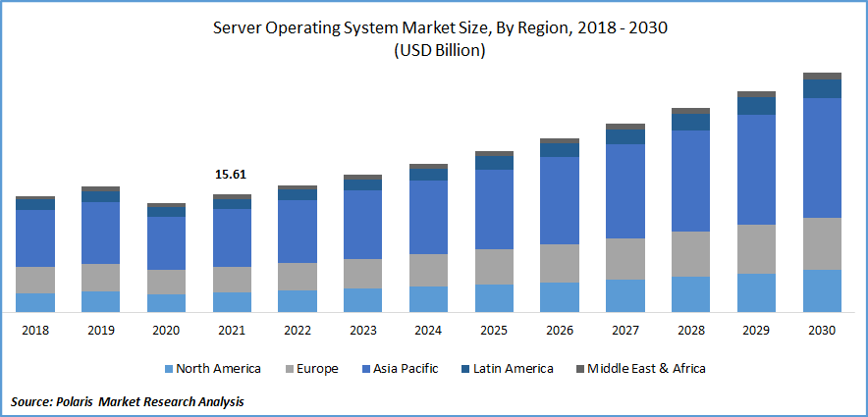The height and width of the screenshot is (417, 868).
Task: Click the North America segment of the 2030 bar
Action: pyautogui.click(x=822, y=290)
